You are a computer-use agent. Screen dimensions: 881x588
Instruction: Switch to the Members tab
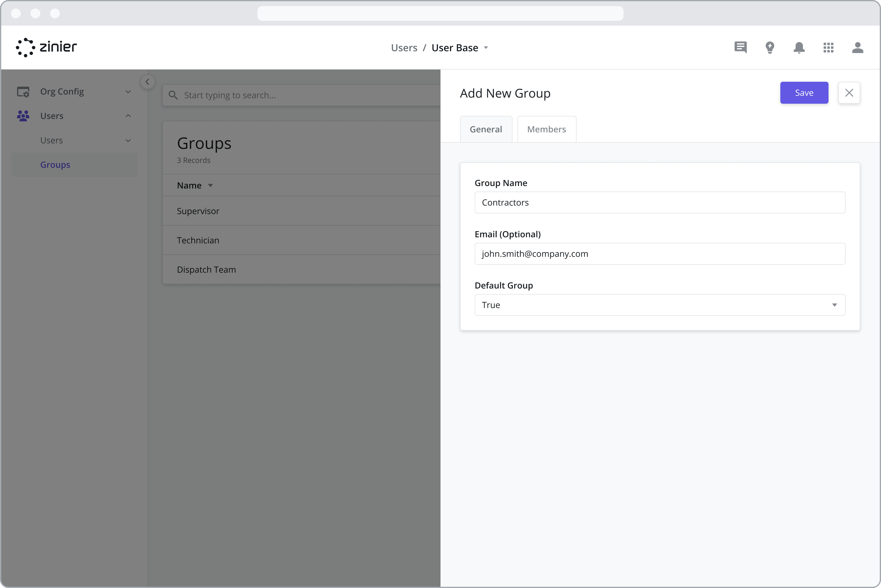pos(546,129)
